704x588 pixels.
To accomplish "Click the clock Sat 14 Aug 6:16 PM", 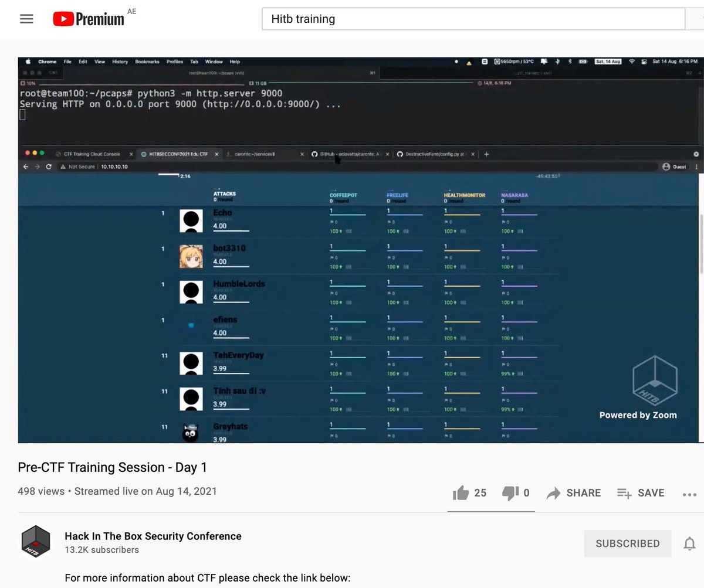I will [675, 62].
